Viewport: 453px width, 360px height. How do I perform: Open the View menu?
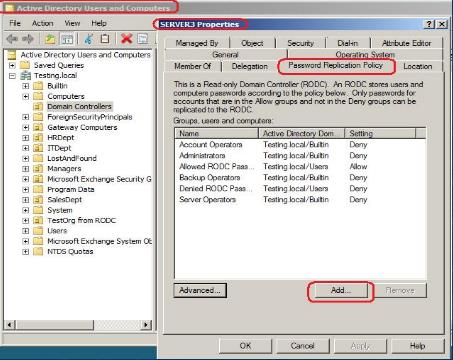click(72, 23)
